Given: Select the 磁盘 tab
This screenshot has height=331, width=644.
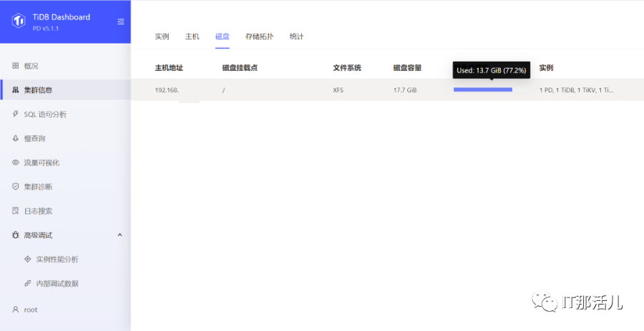Looking at the screenshot, I should click(223, 37).
